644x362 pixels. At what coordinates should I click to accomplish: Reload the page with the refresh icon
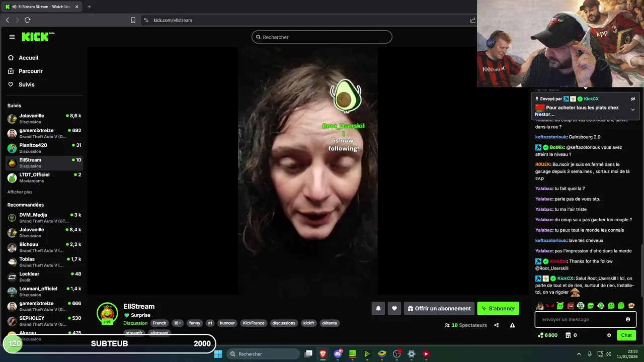(x=27, y=20)
